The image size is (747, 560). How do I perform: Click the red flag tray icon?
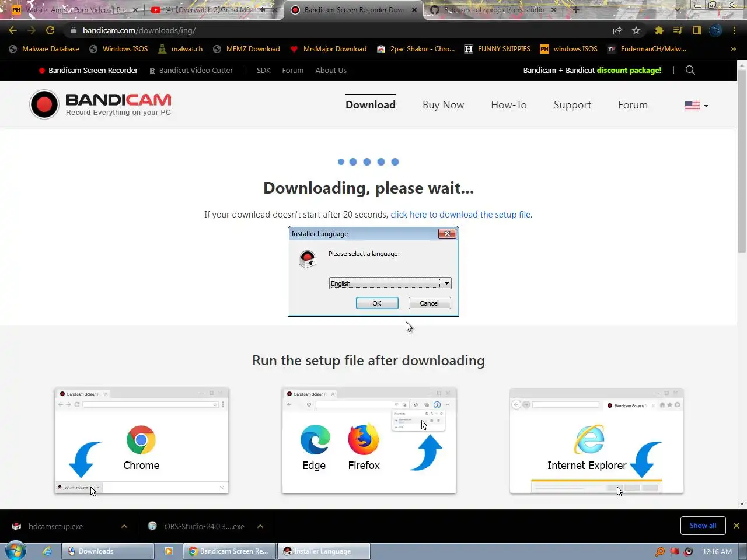[x=675, y=551]
